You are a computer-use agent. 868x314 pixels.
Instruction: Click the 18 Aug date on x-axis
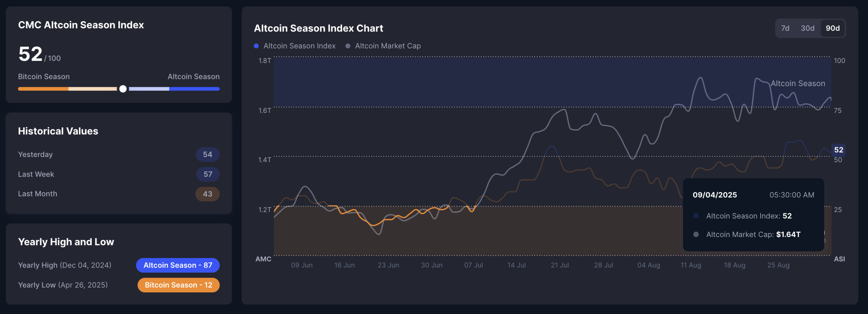pyautogui.click(x=735, y=265)
